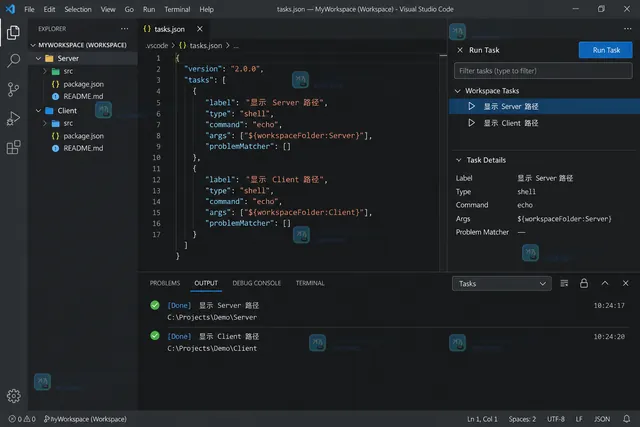Open the File menu
The height and width of the screenshot is (427, 640).
click(x=29, y=9)
